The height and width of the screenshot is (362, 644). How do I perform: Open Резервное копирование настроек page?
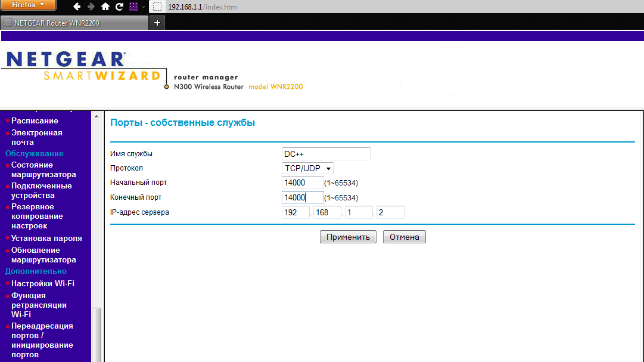[x=37, y=216]
